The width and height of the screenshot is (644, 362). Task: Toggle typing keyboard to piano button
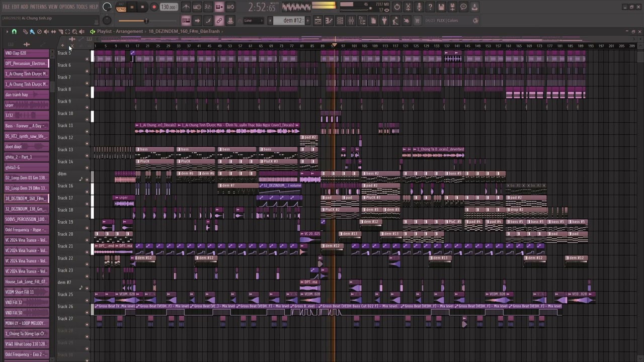point(186,21)
